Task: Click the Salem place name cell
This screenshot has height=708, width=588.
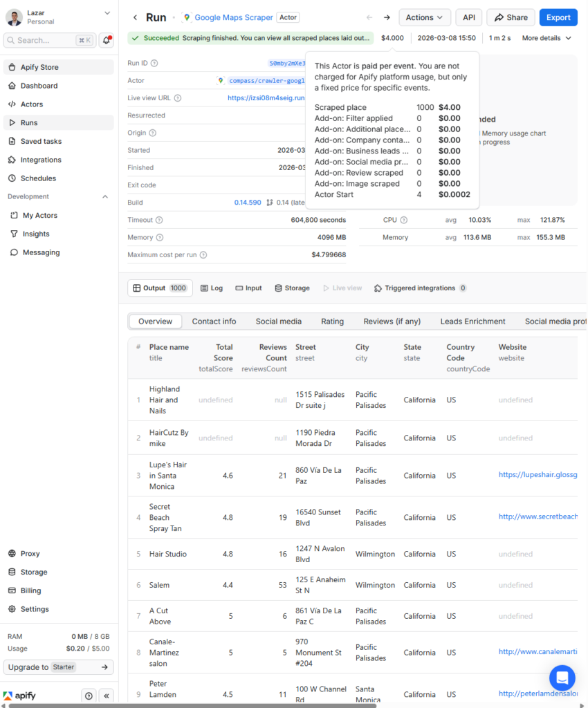Action: [x=159, y=585]
